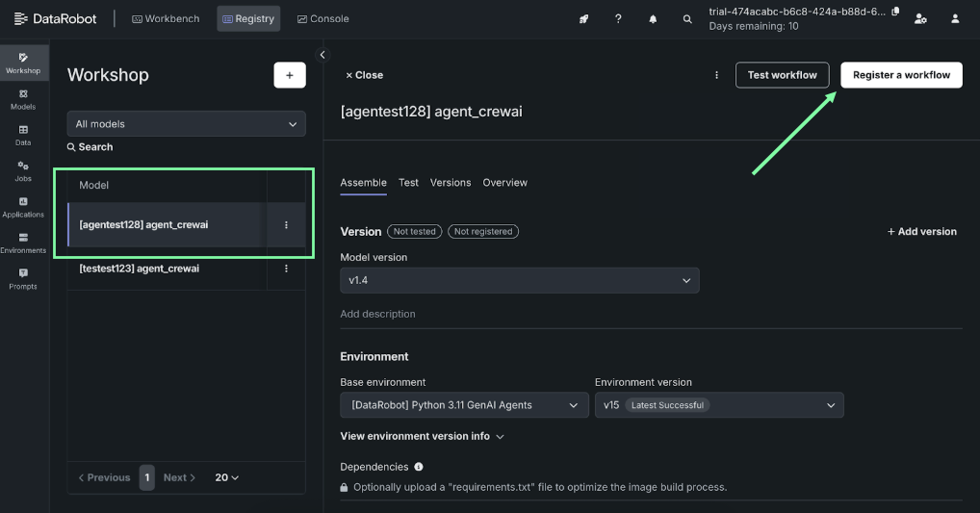Open Prompts from the sidebar
Screen dimensions: 980x513
tap(23, 278)
